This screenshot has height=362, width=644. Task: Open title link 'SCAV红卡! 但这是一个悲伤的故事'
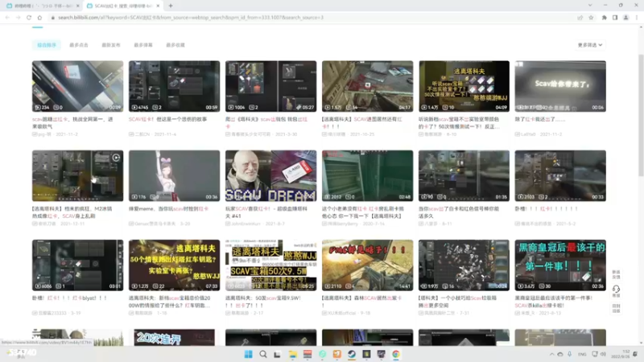168,119
